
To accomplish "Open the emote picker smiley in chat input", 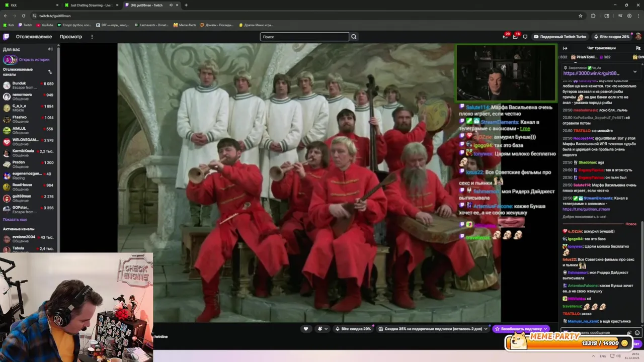I will click(x=637, y=333).
